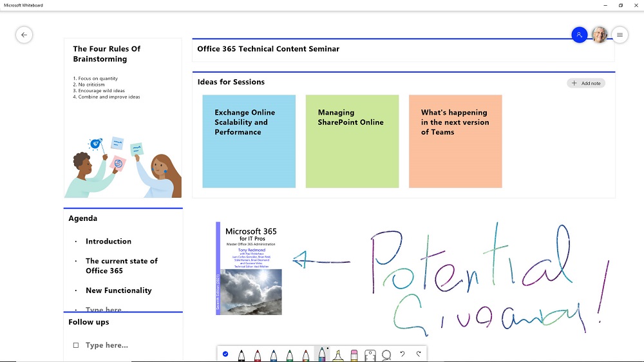Toggle the ruler tool
The height and width of the screenshot is (362, 644).
pyautogui.click(x=370, y=355)
